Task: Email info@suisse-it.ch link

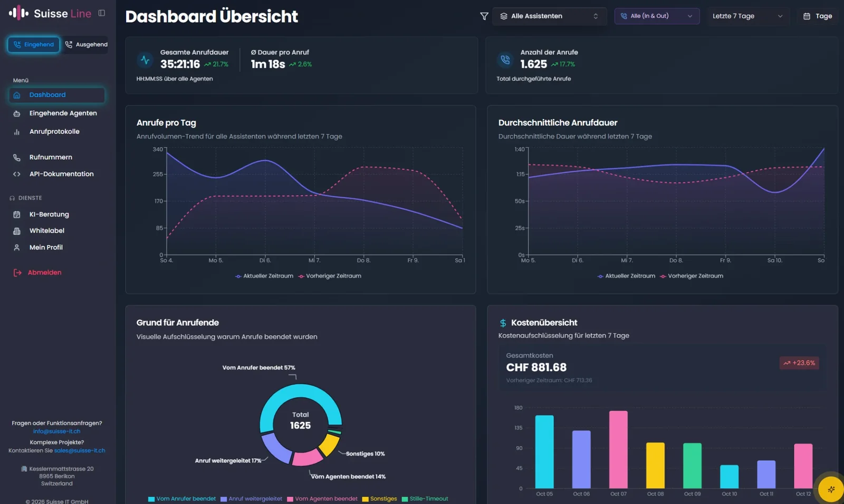Action: (56, 431)
